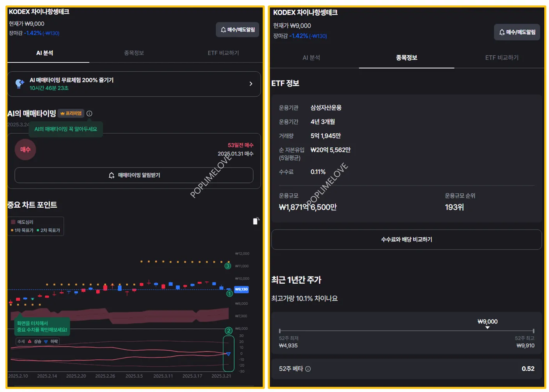Screen dimensions: 549x392
Task: Click the blue ₩9,130 price tag on chart
Action: 241,289
